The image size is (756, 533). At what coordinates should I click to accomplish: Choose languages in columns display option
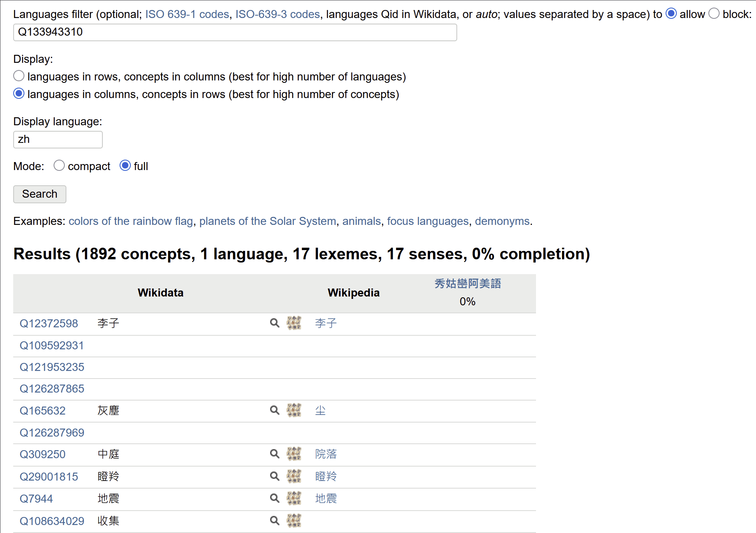point(19,94)
